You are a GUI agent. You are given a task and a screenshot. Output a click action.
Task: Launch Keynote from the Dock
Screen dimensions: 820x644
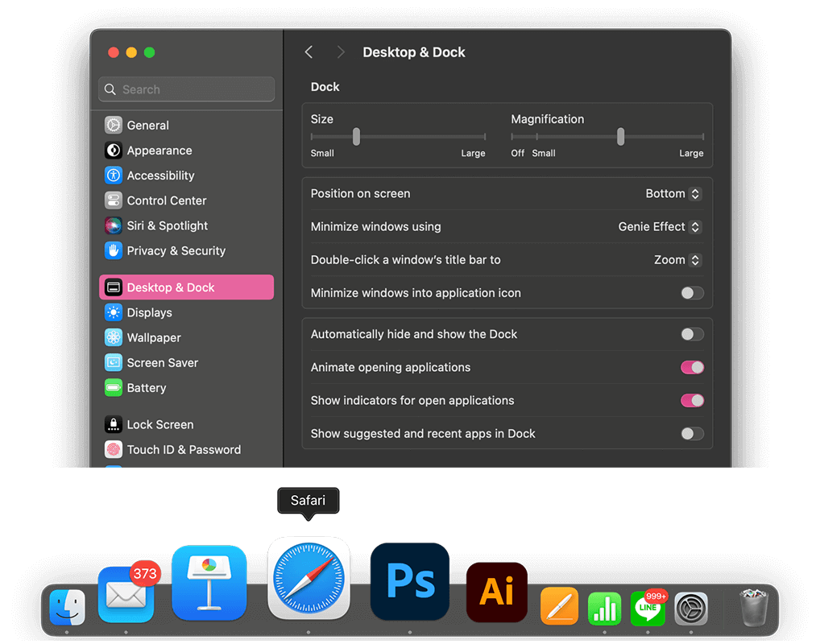pos(209,583)
